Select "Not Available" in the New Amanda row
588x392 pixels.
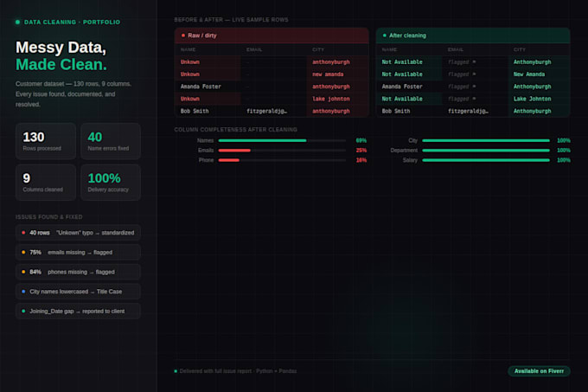[x=402, y=74]
